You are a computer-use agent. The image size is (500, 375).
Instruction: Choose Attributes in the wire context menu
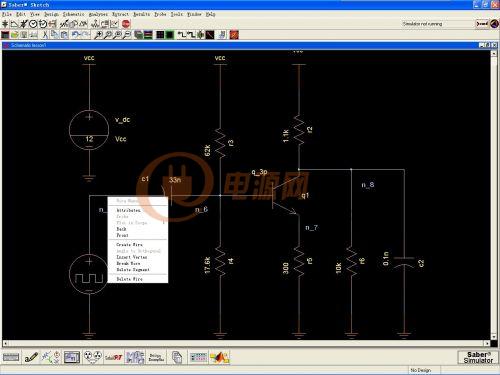[x=128, y=210]
